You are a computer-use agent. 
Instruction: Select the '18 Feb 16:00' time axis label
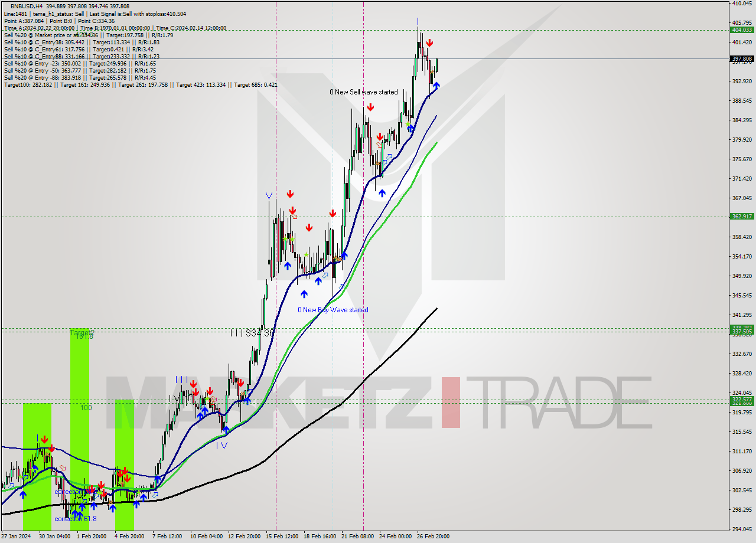tap(320, 537)
